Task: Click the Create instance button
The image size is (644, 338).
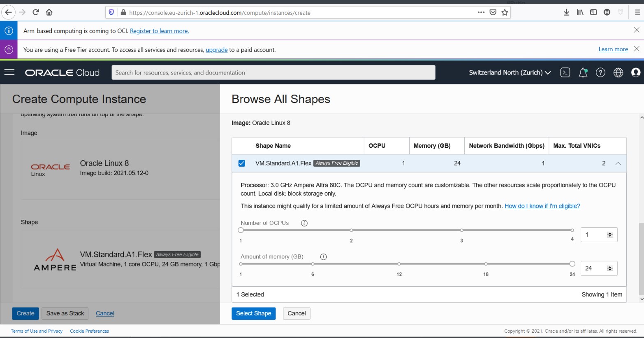Action: (x=25, y=313)
